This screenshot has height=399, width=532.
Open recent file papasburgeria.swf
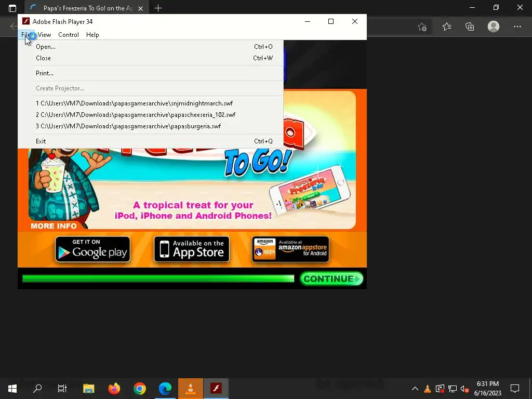151,126
